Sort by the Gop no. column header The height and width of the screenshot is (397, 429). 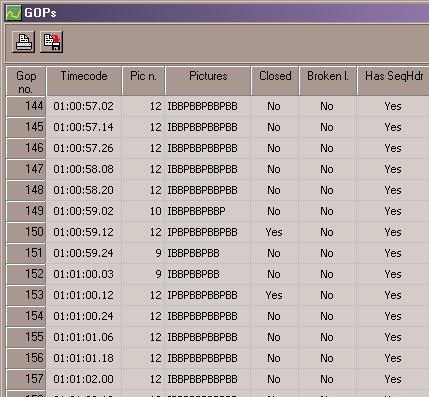click(x=26, y=82)
